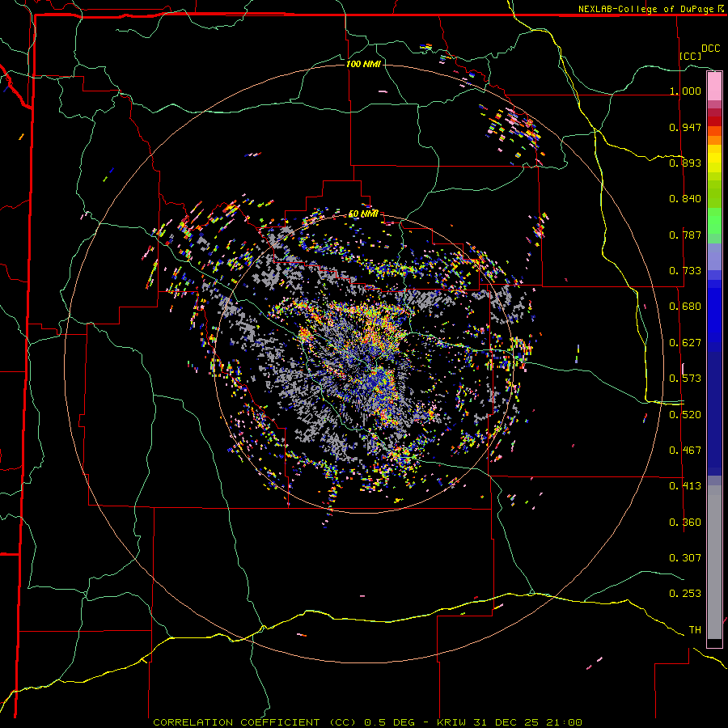Click the 31 DEC 25 date text
Image resolution: width=728 pixels, height=728 pixels.
[506, 722]
